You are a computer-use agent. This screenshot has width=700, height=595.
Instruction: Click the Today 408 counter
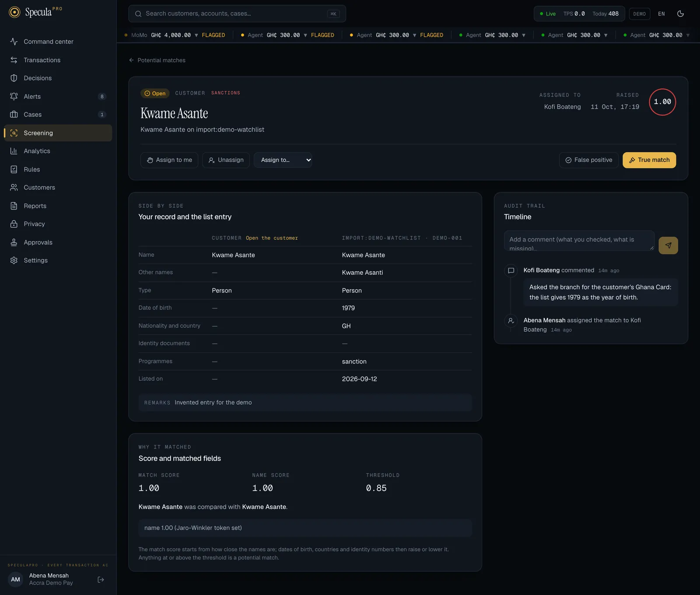coord(605,14)
